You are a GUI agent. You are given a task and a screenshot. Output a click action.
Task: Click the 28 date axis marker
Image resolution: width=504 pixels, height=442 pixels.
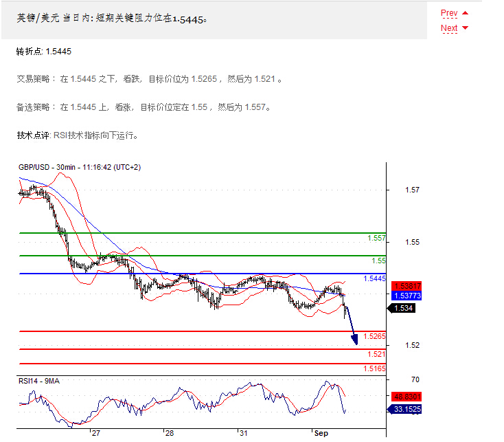170,433
